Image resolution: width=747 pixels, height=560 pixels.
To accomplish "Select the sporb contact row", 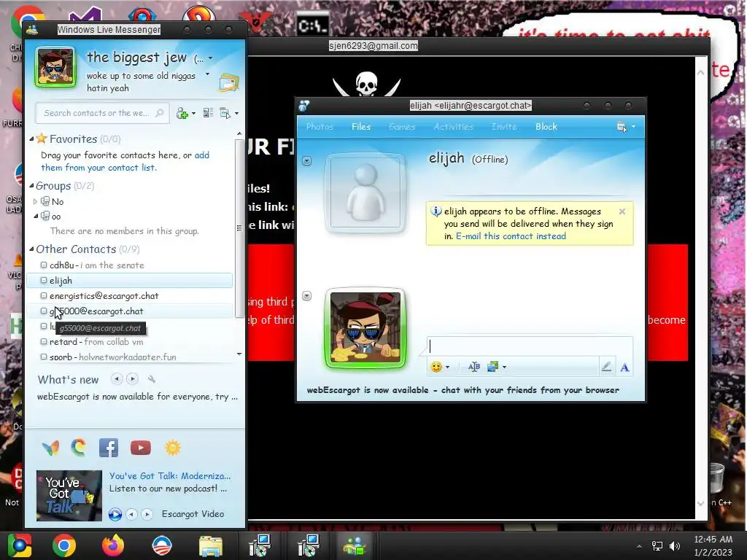I will pyautogui.click(x=130, y=357).
